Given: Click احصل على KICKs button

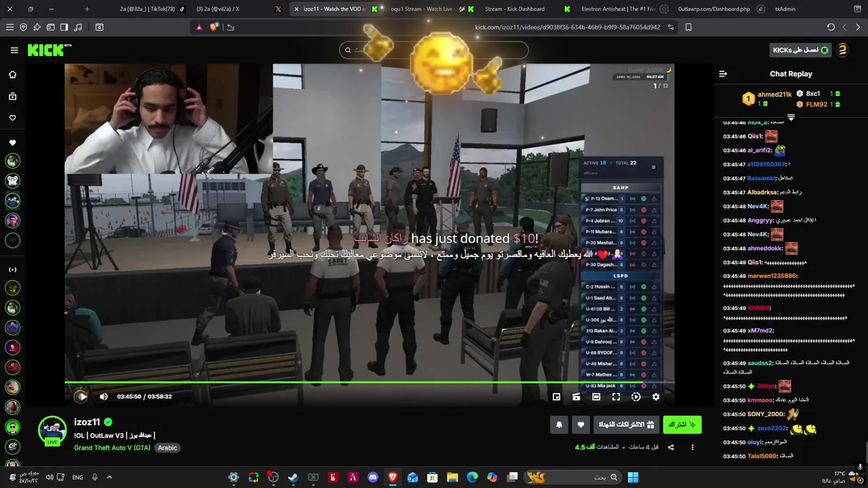Looking at the screenshot, I should 801,50.
